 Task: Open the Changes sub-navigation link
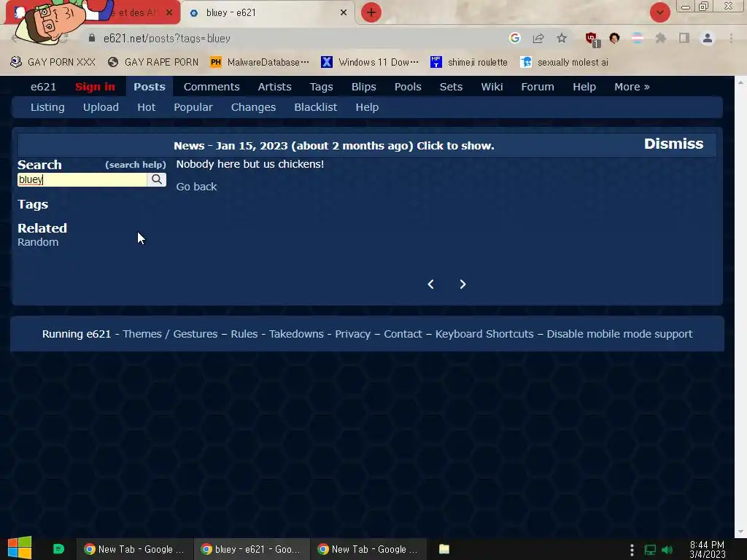point(253,107)
